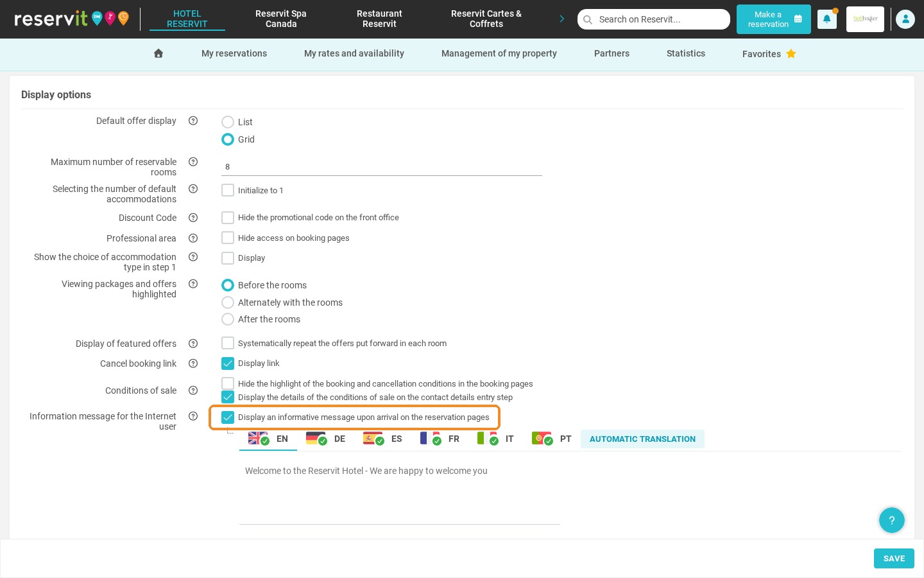This screenshot has height=578, width=924.
Task: Open help for Default offer display
Action: (193, 121)
